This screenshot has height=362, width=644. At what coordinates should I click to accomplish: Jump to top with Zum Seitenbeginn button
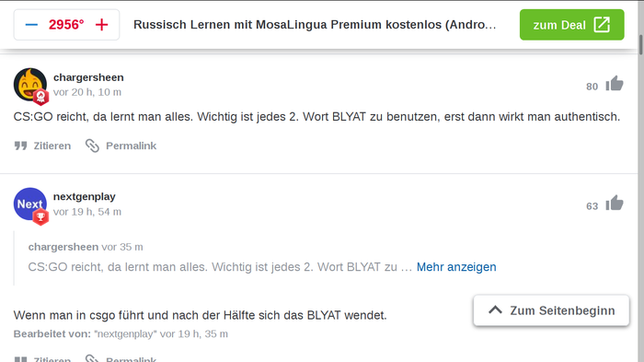tap(551, 310)
